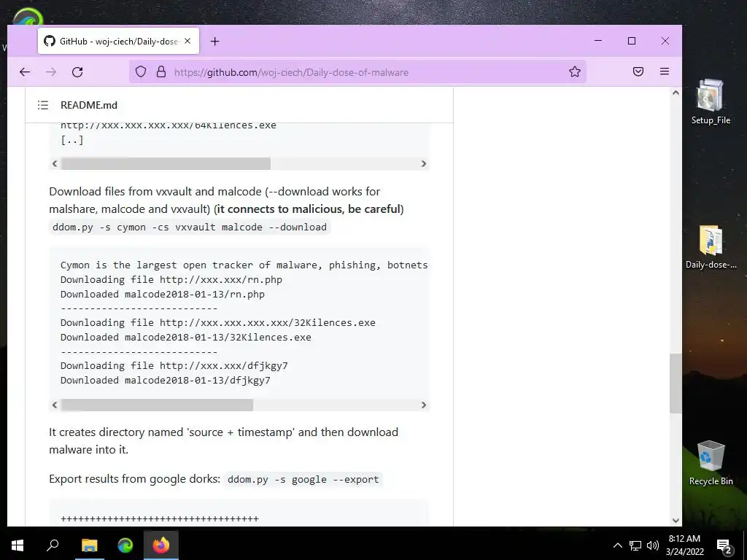Reload the GitHub page
This screenshot has width=747, height=560.
click(x=77, y=72)
